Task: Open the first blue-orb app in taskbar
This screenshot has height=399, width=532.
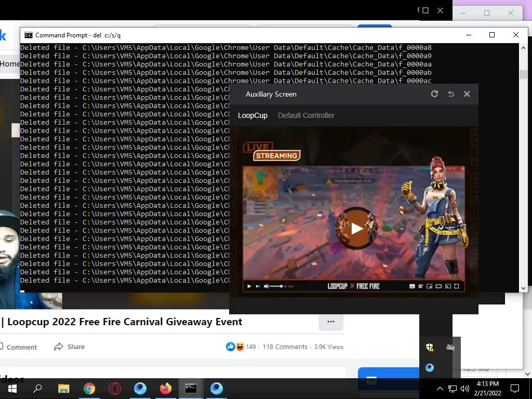Action: (140, 389)
